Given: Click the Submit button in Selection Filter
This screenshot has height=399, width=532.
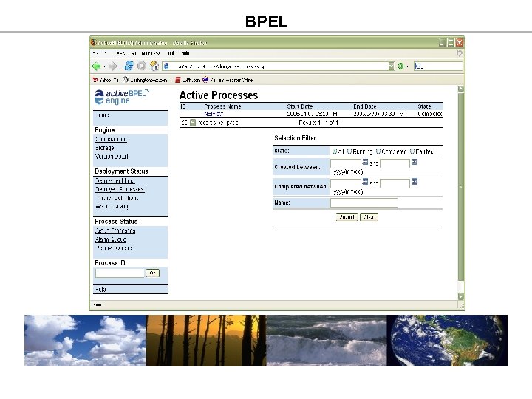Looking at the screenshot, I should click(347, 216).
